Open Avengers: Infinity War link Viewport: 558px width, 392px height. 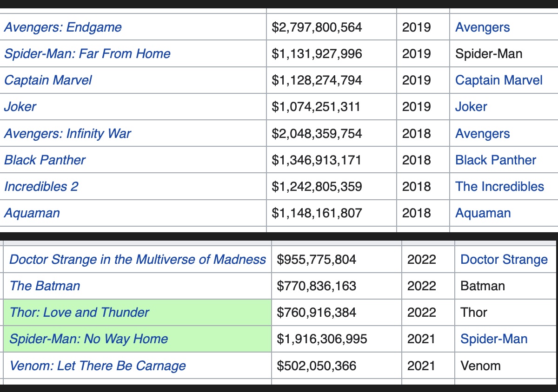click(x=67, y=133)
